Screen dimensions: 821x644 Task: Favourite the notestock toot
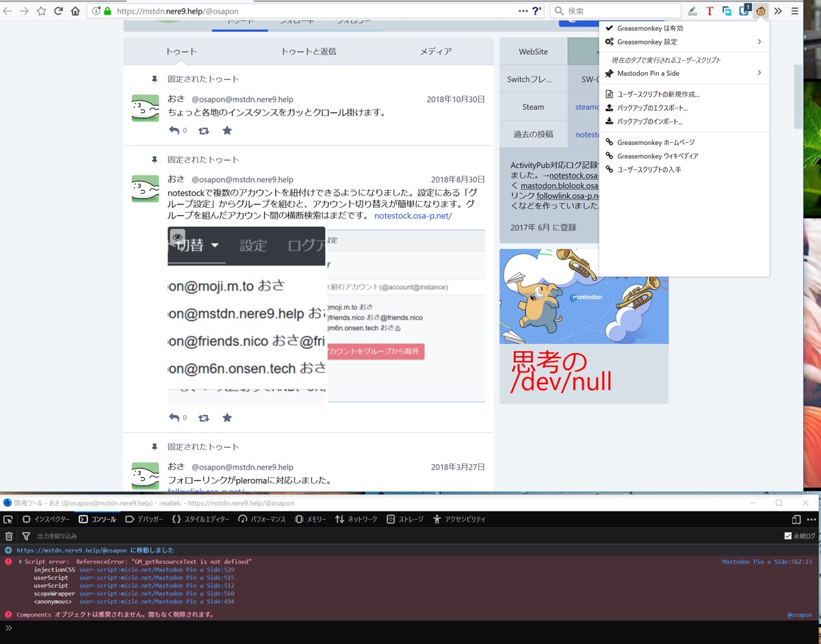[x=227, y=418]
